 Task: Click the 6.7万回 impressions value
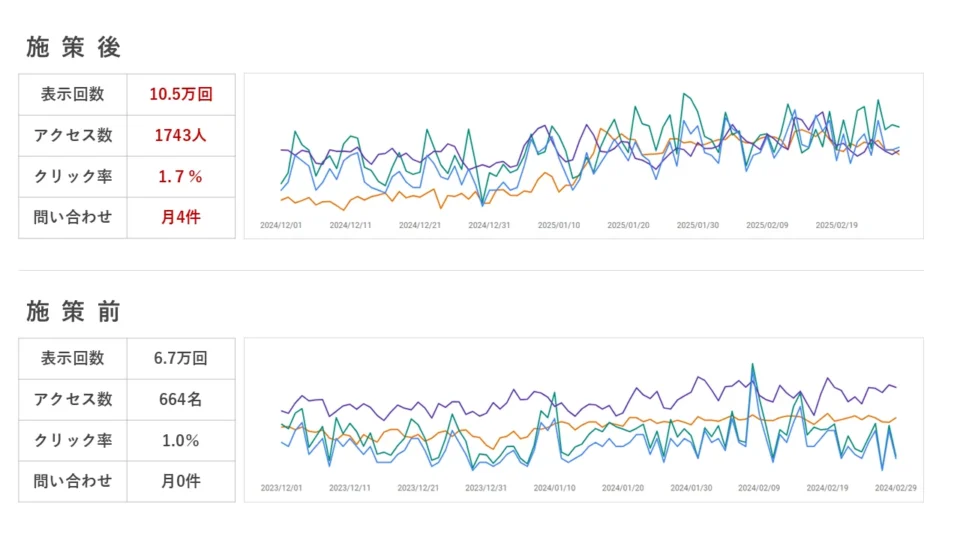[181, 358]
